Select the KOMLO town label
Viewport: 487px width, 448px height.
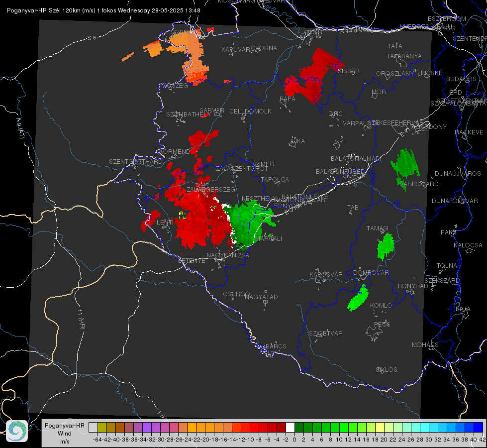pyautogui.click(x=381, y=305)
